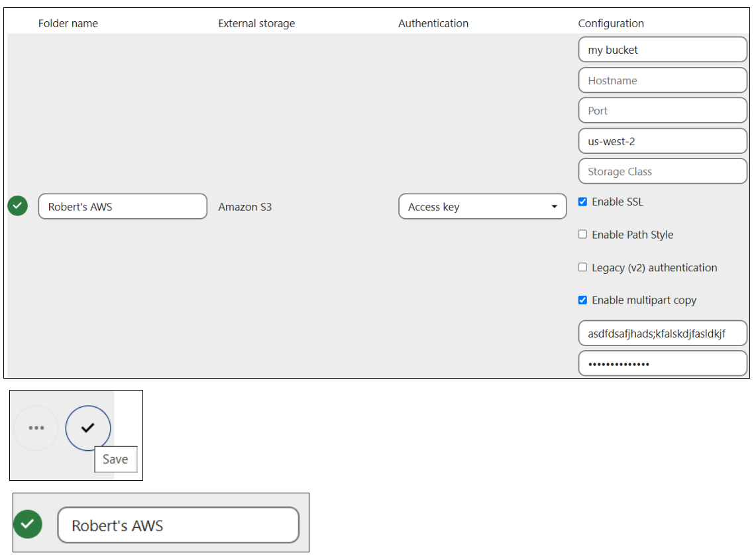Open the Access key authentication dropdown
Viewport: 756px width, 555px height.
click(x=482, y=207)
